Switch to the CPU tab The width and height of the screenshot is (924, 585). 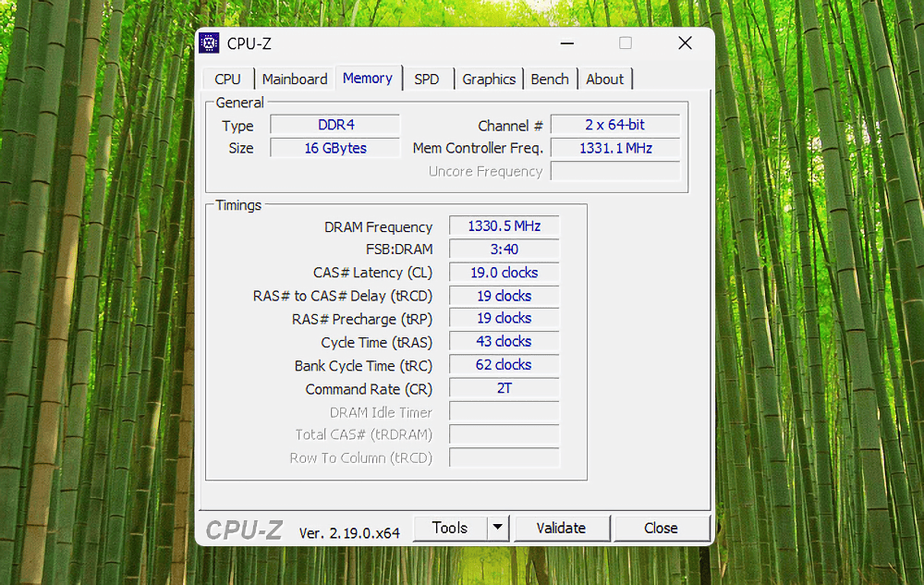coord(227,79)
